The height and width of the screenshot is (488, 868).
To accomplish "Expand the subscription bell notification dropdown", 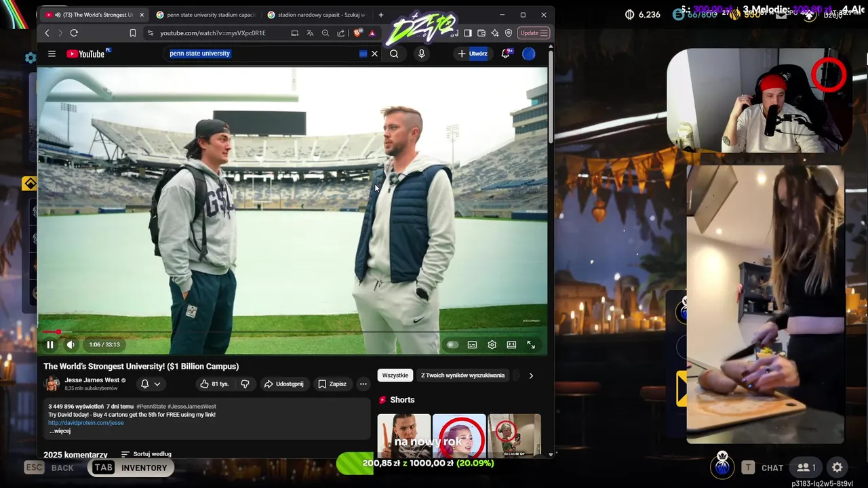I will click(151, 384).
